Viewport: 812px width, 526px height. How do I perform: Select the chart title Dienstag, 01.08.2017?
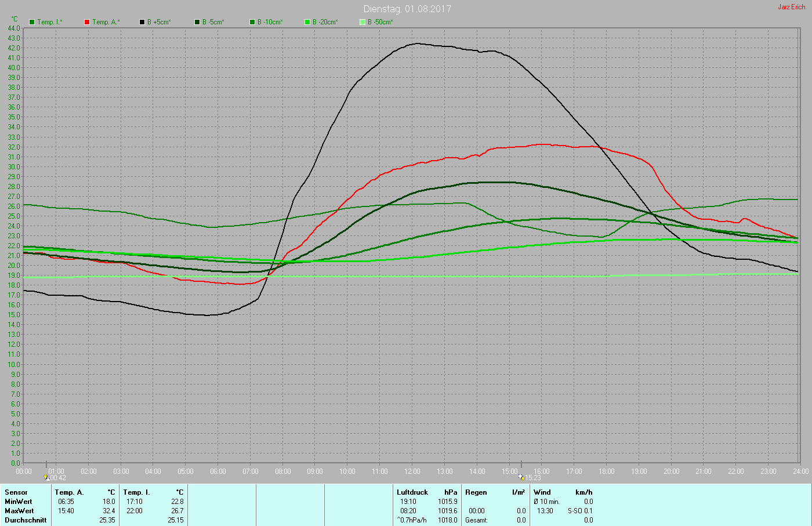coord(407,9)
